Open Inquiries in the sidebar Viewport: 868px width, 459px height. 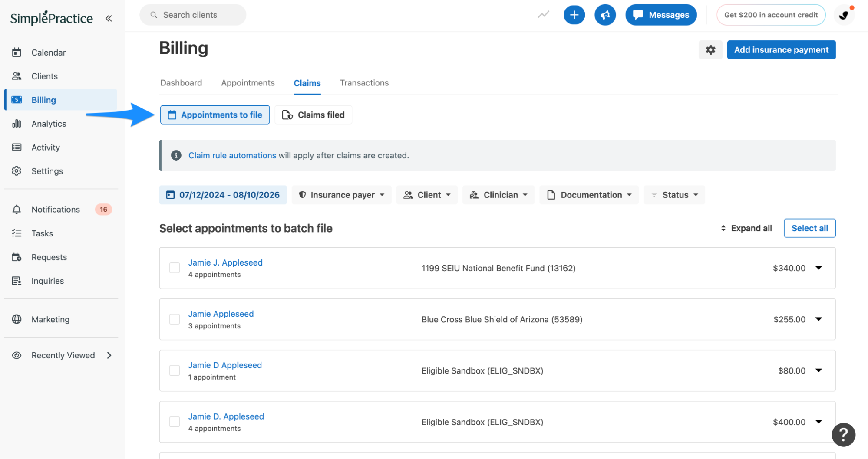(61, 281)
